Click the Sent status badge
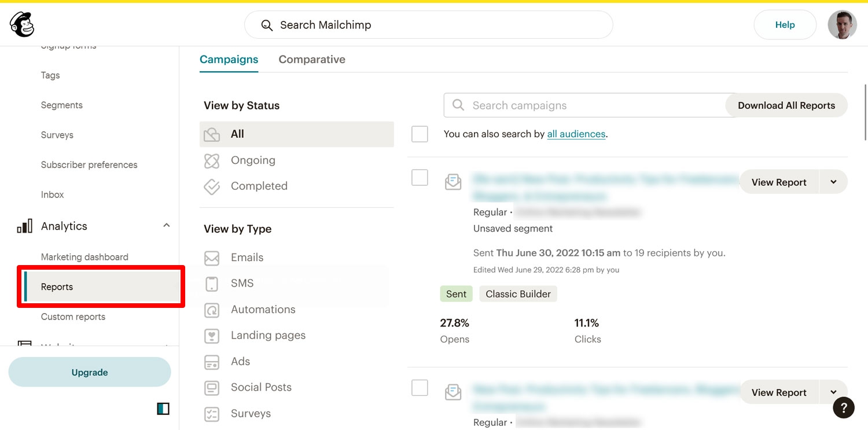This screenshot has width=868, height=430. click(x=456, y=294)
